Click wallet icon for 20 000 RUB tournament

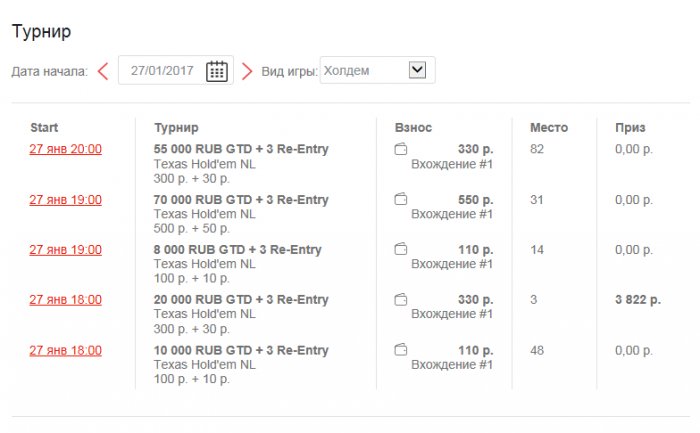(x=401, y=300)
